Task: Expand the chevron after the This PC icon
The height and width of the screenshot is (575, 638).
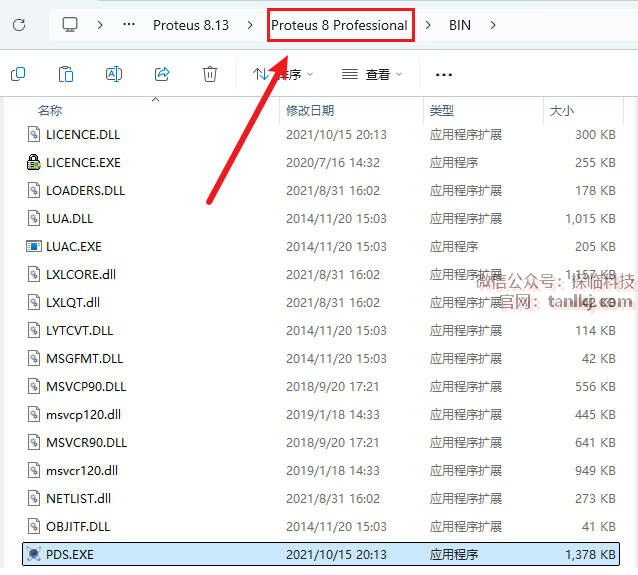Action: 100,25
